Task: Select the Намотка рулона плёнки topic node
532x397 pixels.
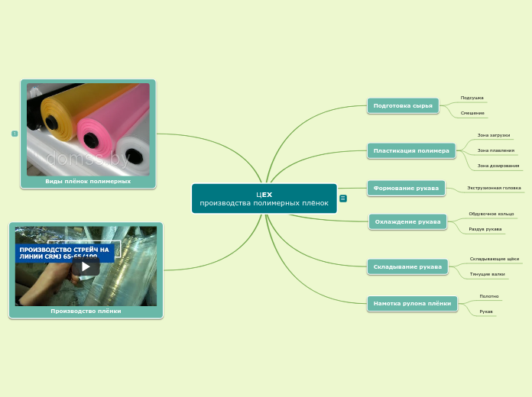Action: pyautogui.click(x=412, y=303)
